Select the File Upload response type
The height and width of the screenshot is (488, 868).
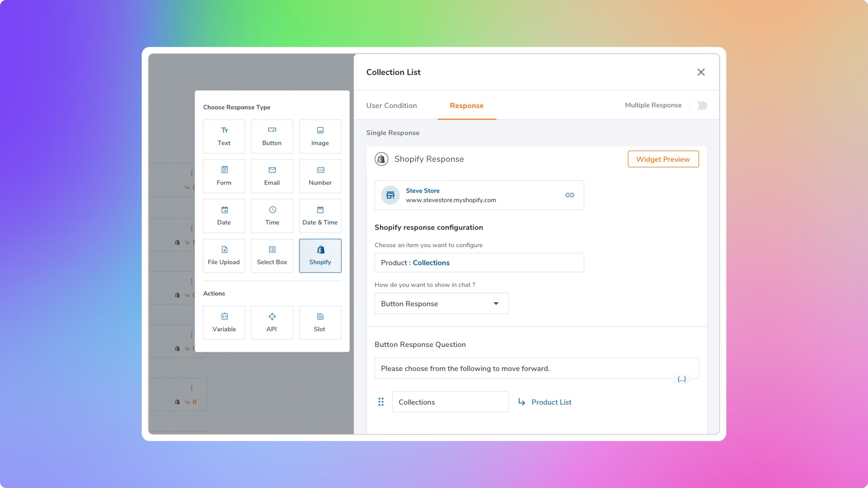tap(224, 255)
